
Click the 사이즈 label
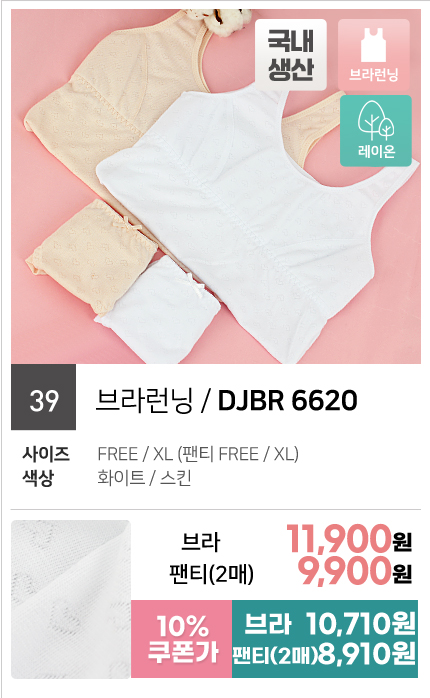pos(46,455)
